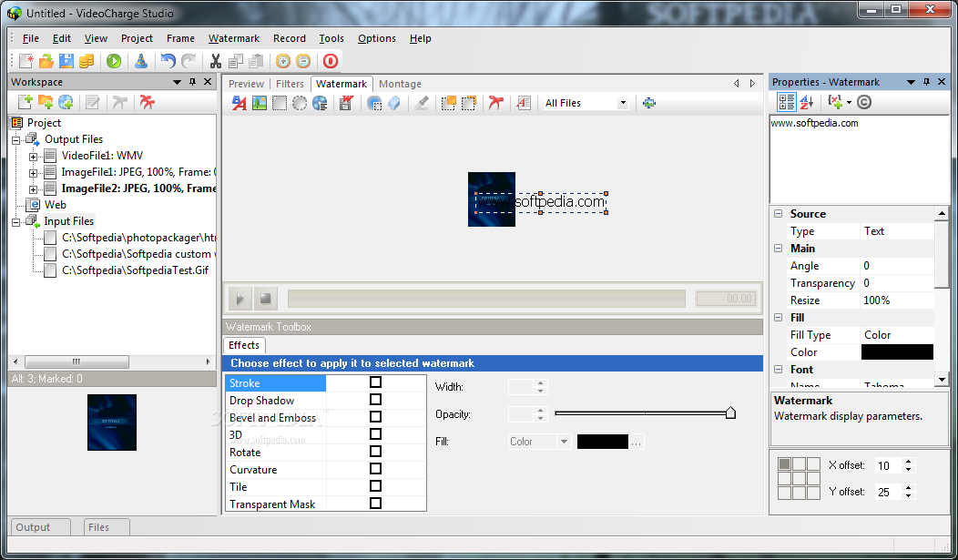Image resolution: width=958 pixels, height=560 pixels.
Task: Collapse the Input Files node
Action: point(15,222)
